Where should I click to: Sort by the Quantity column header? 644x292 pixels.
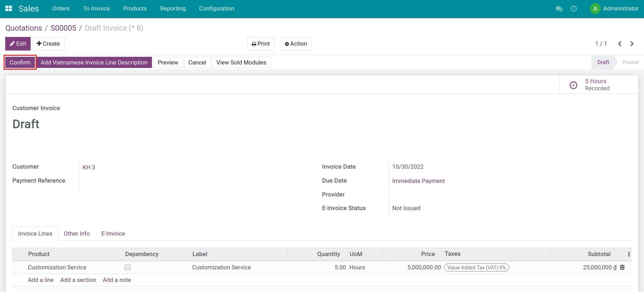(x=317, y=254)
